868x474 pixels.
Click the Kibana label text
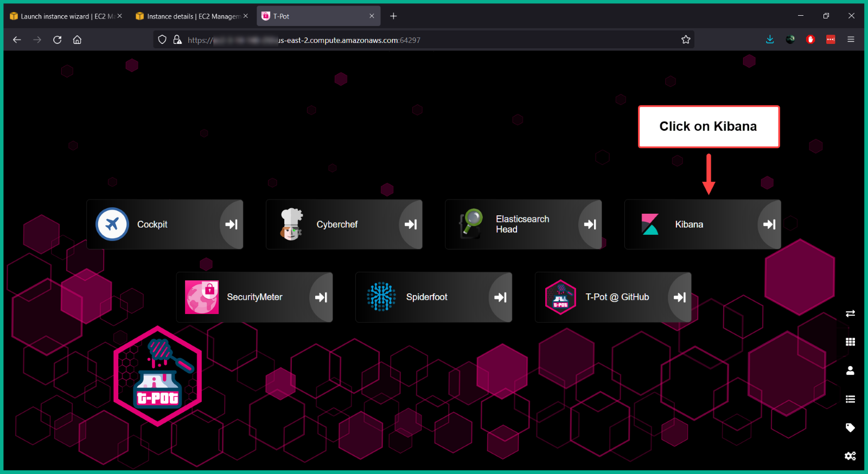tap(689, 225)
